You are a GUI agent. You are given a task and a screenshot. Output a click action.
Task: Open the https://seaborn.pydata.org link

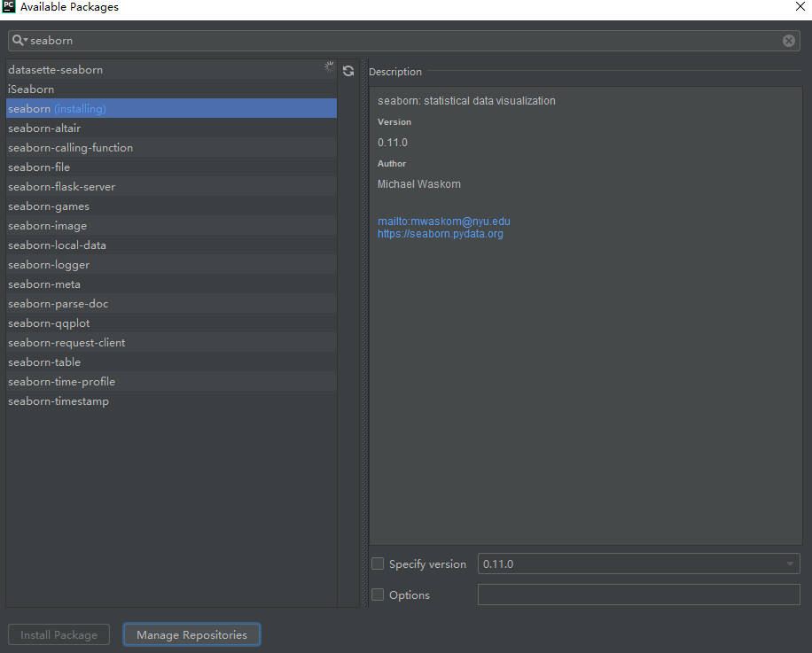[x=441, y=233]
